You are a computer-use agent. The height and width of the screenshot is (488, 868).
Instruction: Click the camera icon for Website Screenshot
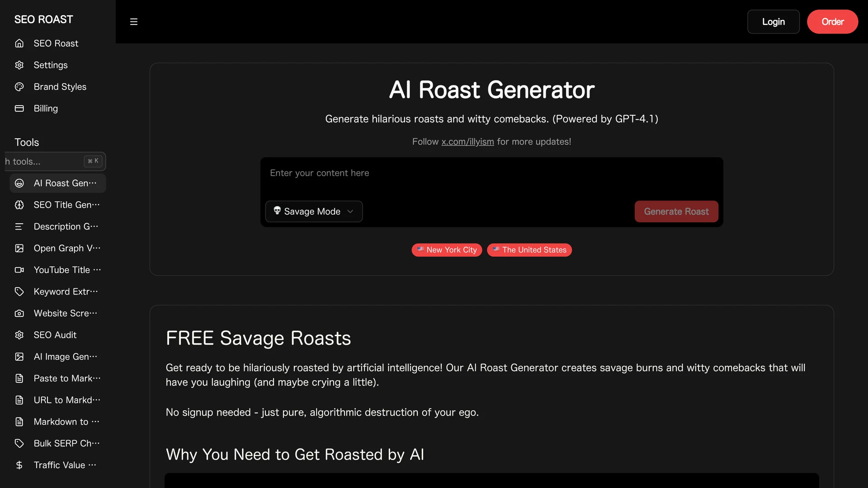[x=19, y=313]
